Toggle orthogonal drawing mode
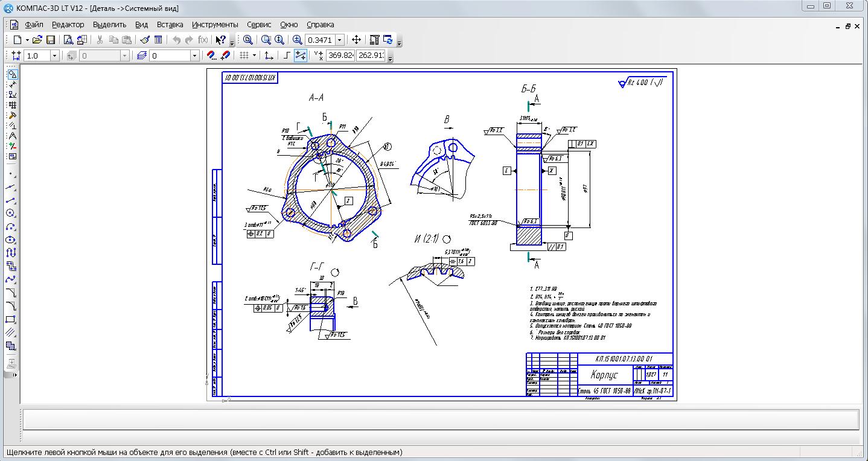 pos(287,56)
